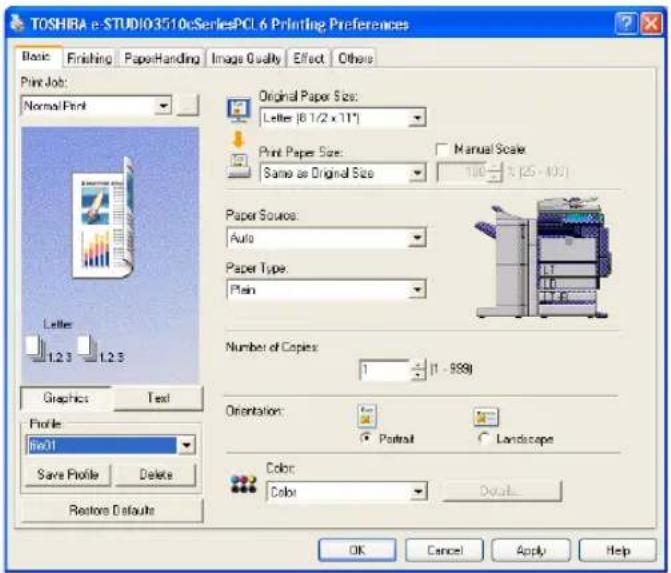Click the Color ink dots icon
This screenshot has width=671, height=573.
tap(243, 484)
